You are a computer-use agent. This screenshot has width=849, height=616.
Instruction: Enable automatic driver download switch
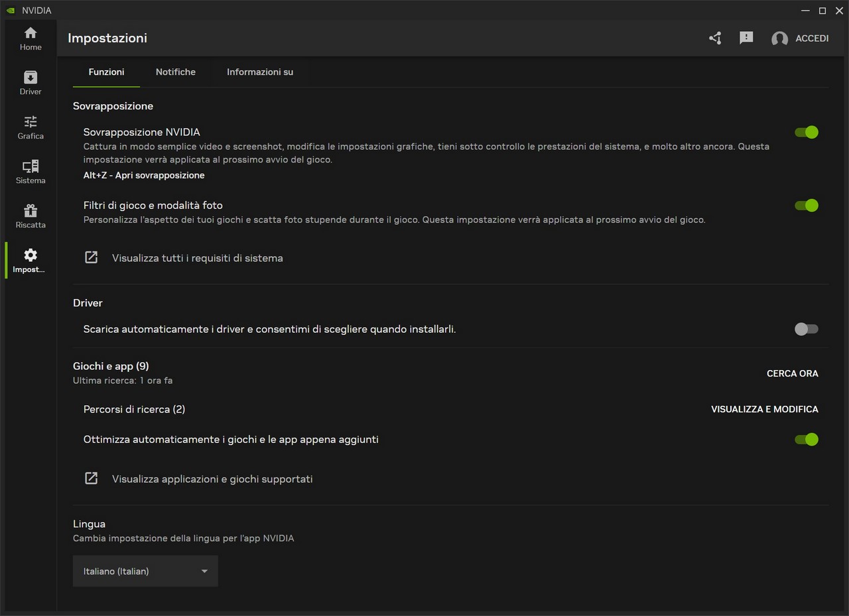click(x=807, y=329)
